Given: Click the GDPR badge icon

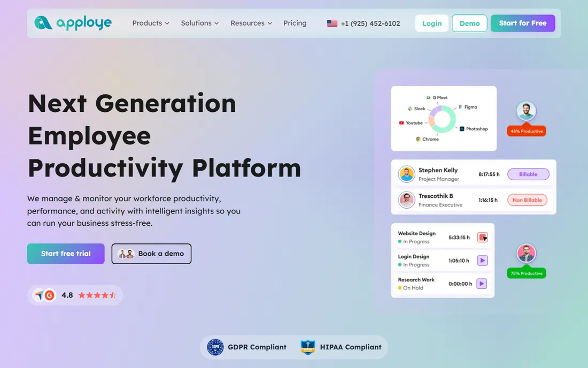Looking at the screenshot, I should [215, 347].
